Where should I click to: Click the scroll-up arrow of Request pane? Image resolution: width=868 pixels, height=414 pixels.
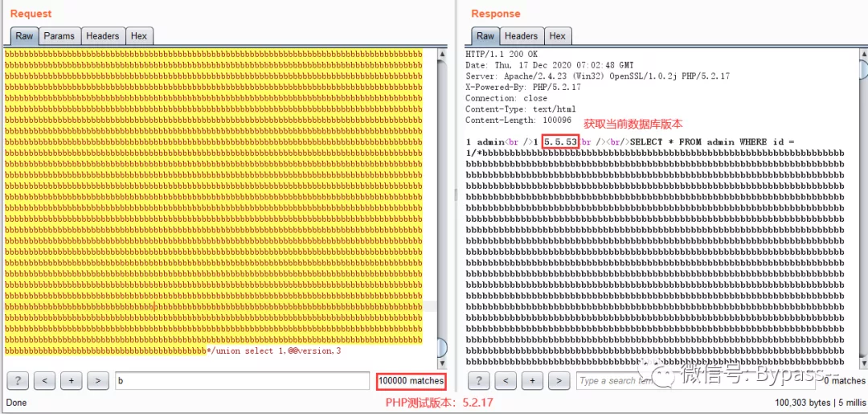(x=442, y=54)
